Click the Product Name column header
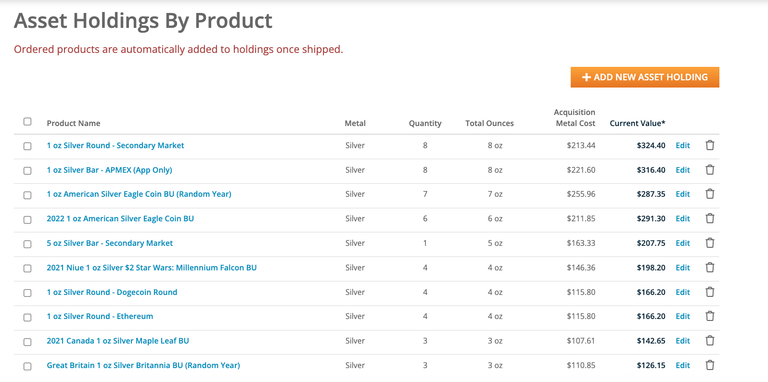Screen dimensions: 768x382 73,123
